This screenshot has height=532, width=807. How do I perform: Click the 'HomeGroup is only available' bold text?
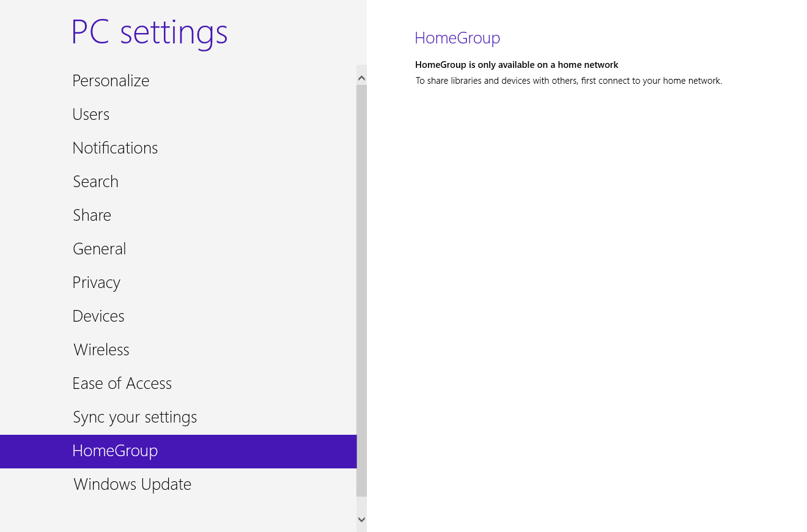coord(517,65)
